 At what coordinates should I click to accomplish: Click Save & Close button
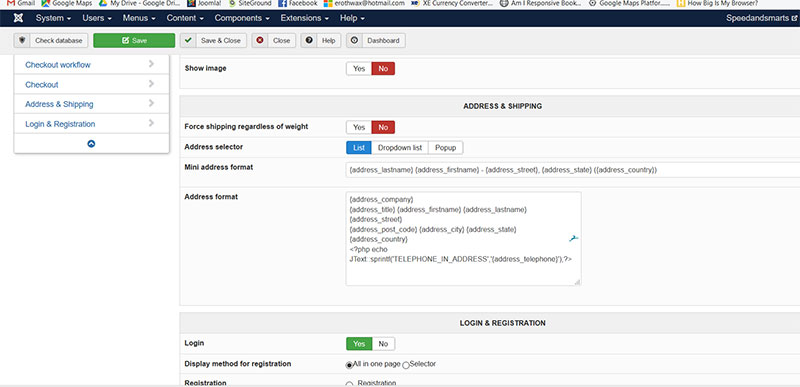click(x=213, y=41)
